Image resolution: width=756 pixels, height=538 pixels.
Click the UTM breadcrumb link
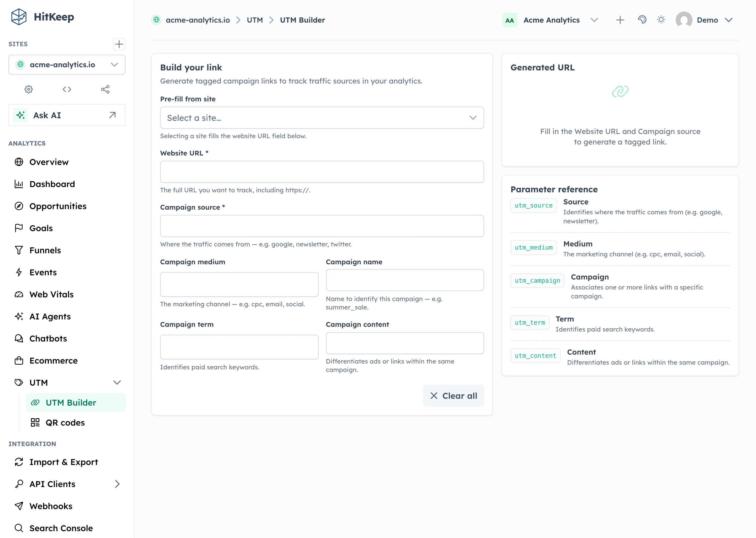click(x=255, y=20)
